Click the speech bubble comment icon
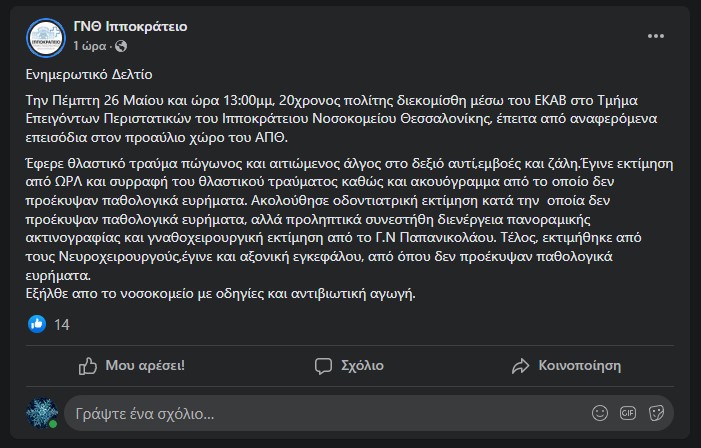The image size is (701, 448). [x=323, y=366]
